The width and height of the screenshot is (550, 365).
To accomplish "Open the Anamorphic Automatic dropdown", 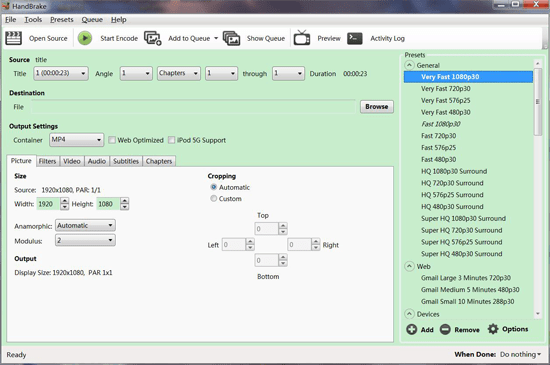I will coord(85,225).
